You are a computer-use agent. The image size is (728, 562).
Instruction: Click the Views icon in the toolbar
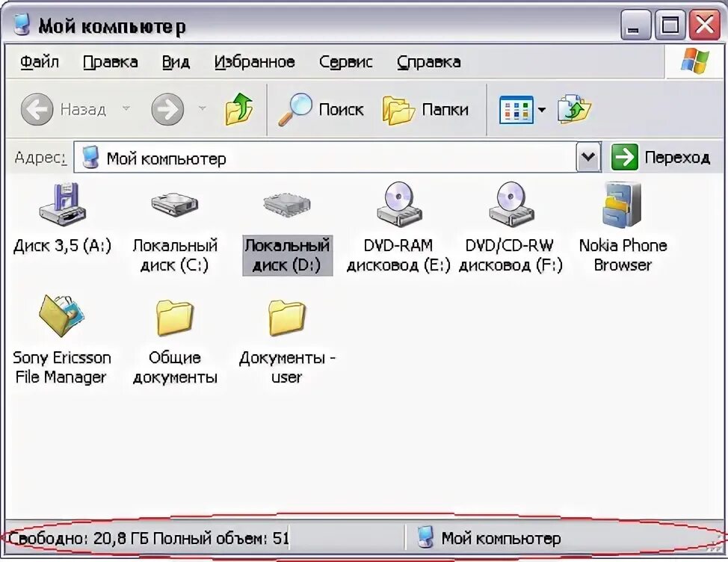click(x=516, y=110)
